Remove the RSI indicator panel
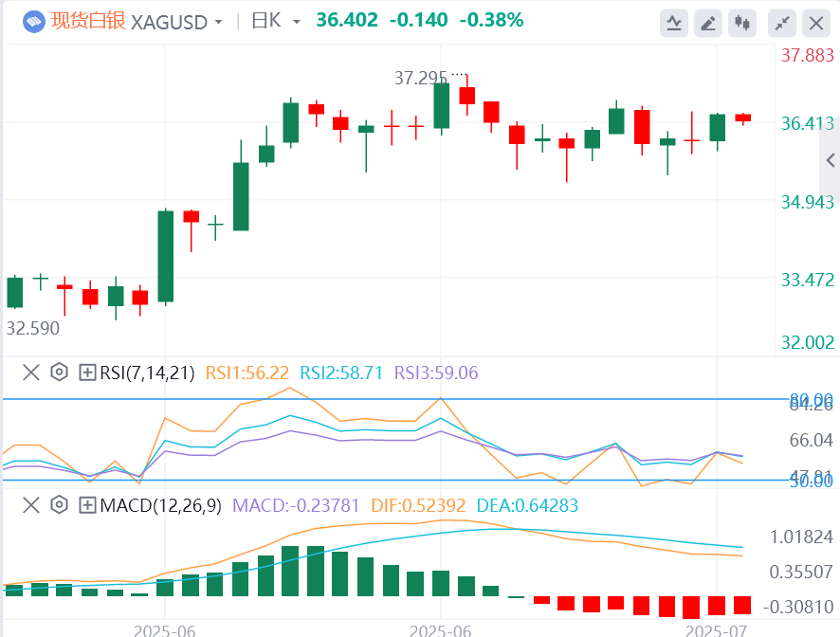The image size is (840, 637). pos(31,373)
